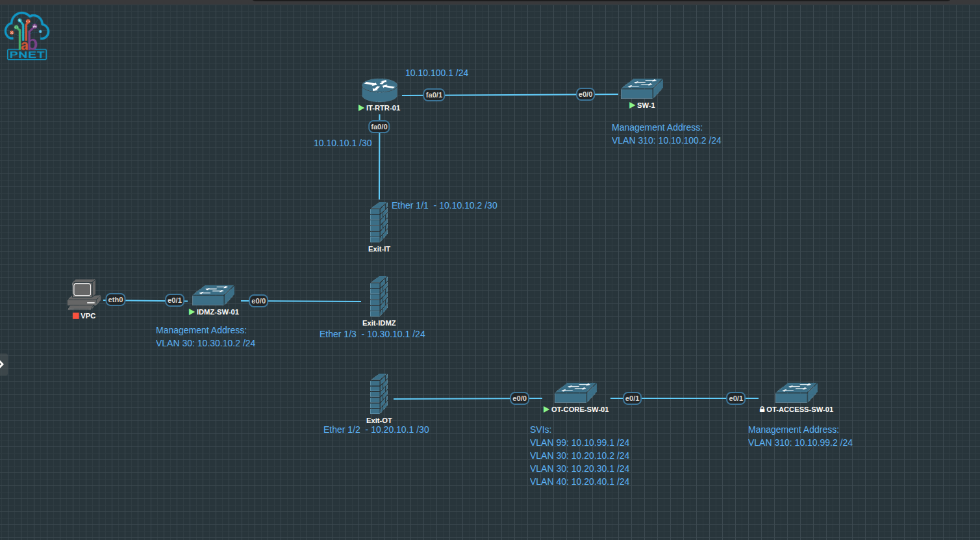
Task: Click the e0/1 interface label on IDMZ-SW-01
Action: point(175,300)
